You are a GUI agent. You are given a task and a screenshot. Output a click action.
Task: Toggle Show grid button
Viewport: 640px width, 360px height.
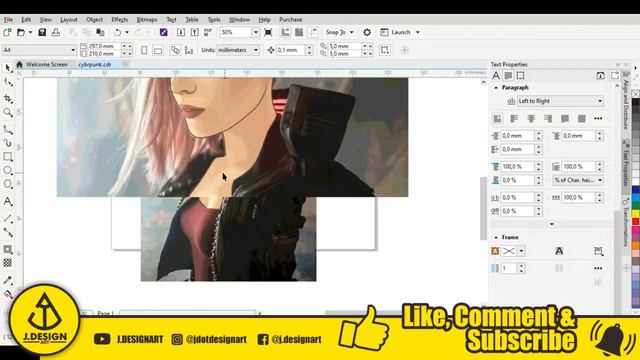click(x=299, y=32)
